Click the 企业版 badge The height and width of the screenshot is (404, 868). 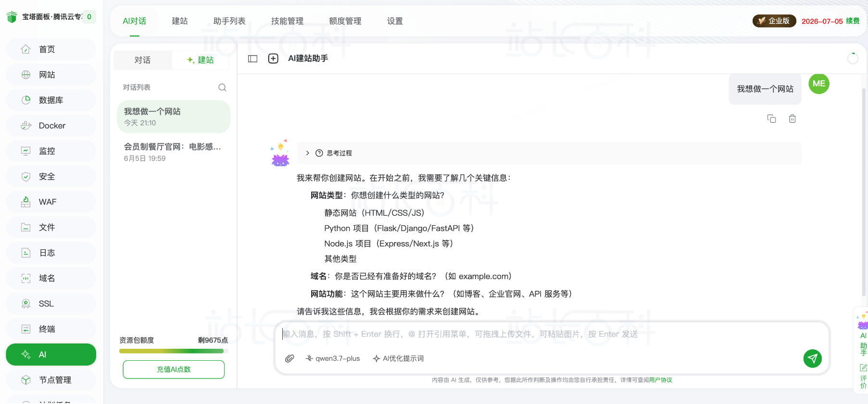point(774,21)
